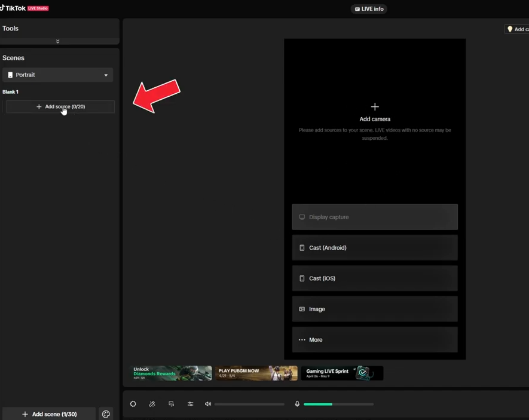Select the Image source option
The height and width of the screenshot is (420, 529).
click(375, 309)
